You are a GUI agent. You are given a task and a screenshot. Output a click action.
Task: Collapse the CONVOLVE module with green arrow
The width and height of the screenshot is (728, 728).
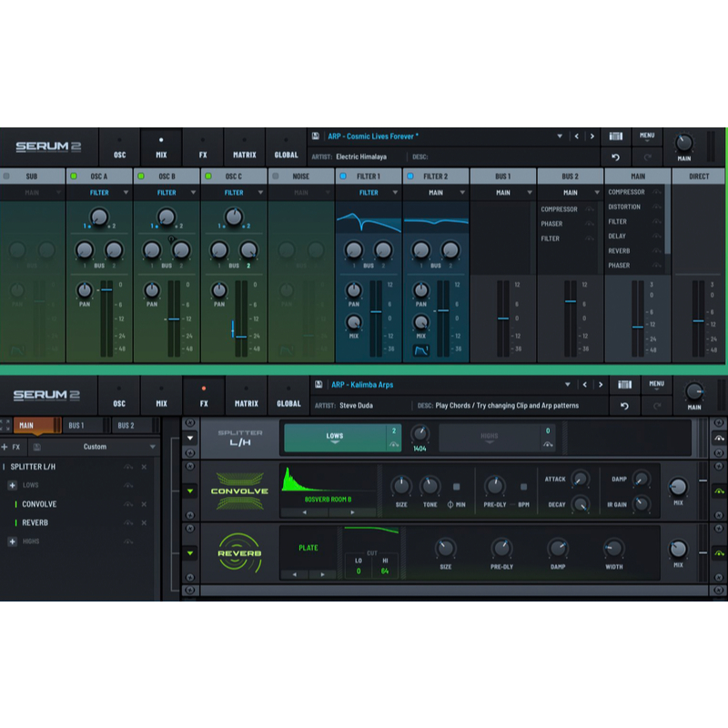coord(190,491)
